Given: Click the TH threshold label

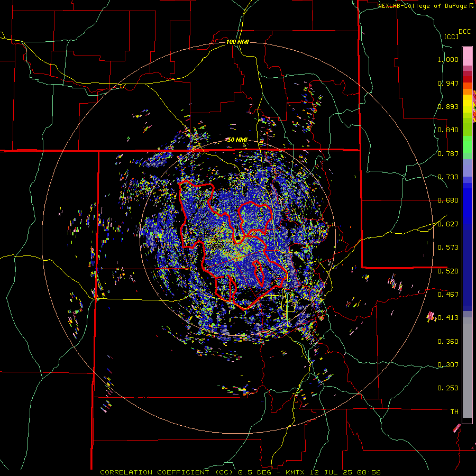Looking at the screenshot, I should pos(454,412).
